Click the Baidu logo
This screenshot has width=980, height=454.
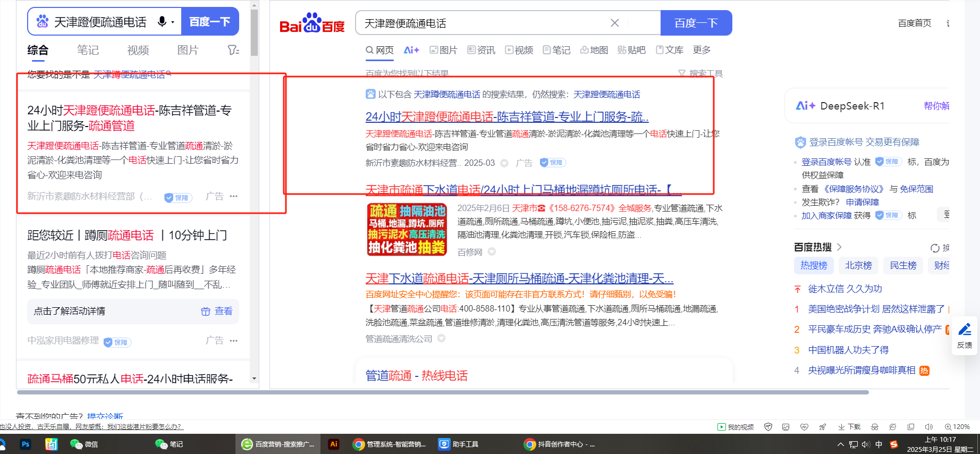(x=312, y=23)
